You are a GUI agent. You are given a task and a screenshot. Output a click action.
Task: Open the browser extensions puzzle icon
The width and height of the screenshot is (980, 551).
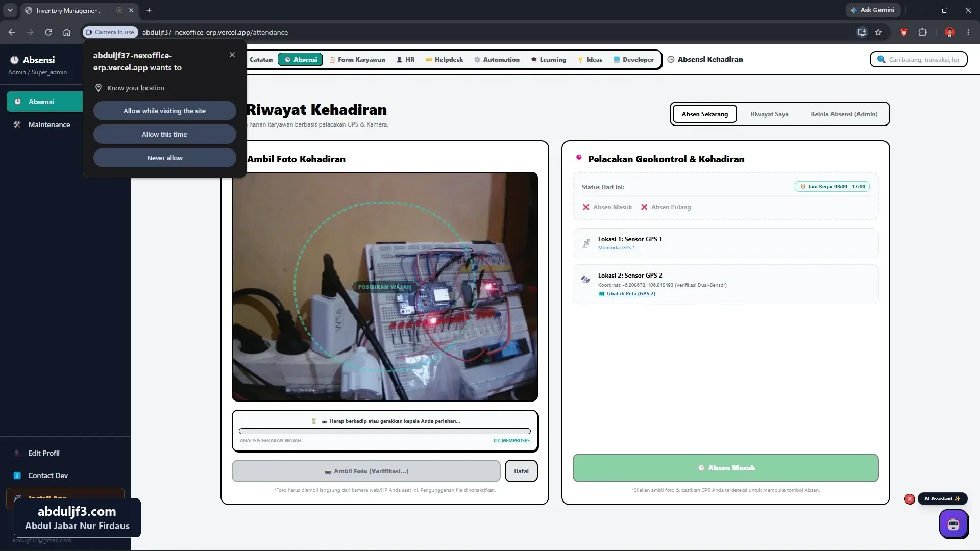[922, 32]
